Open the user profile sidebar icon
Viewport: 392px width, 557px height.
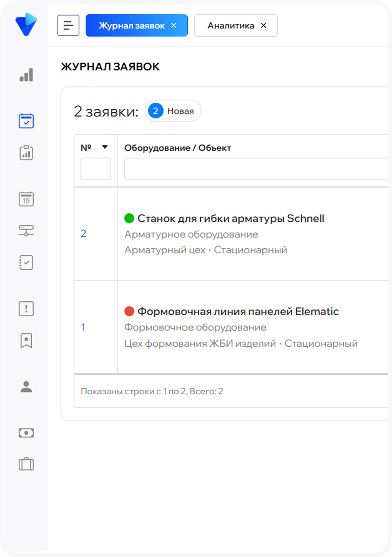click(x=26, y=386)
